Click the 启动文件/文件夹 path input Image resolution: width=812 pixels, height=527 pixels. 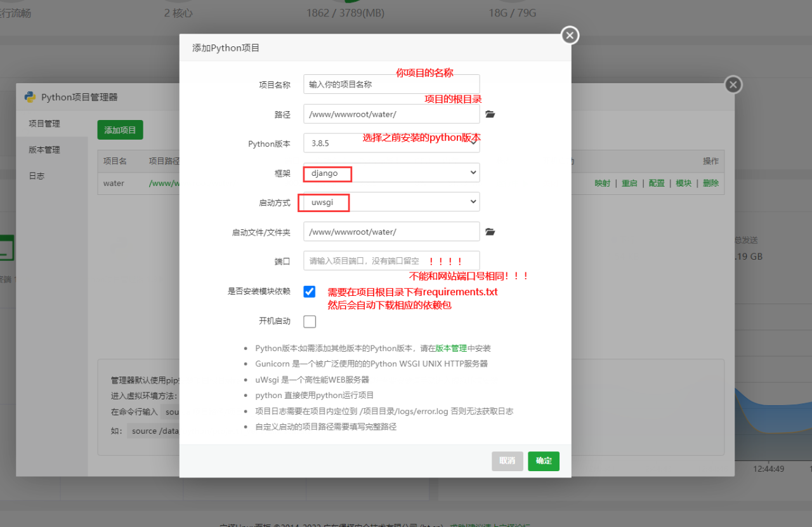pos(391,232)
